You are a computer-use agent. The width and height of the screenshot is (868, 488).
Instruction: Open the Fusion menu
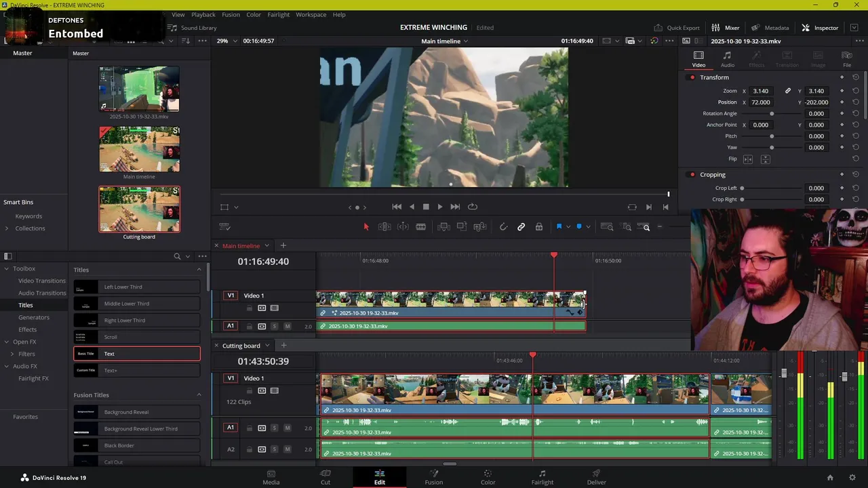tap(231, 14)
